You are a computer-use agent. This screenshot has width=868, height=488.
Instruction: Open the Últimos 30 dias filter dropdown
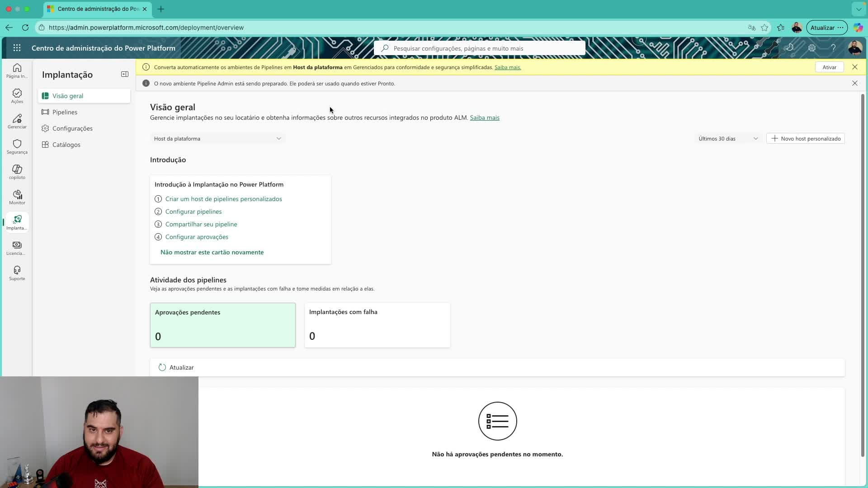[x=728, y=138]
